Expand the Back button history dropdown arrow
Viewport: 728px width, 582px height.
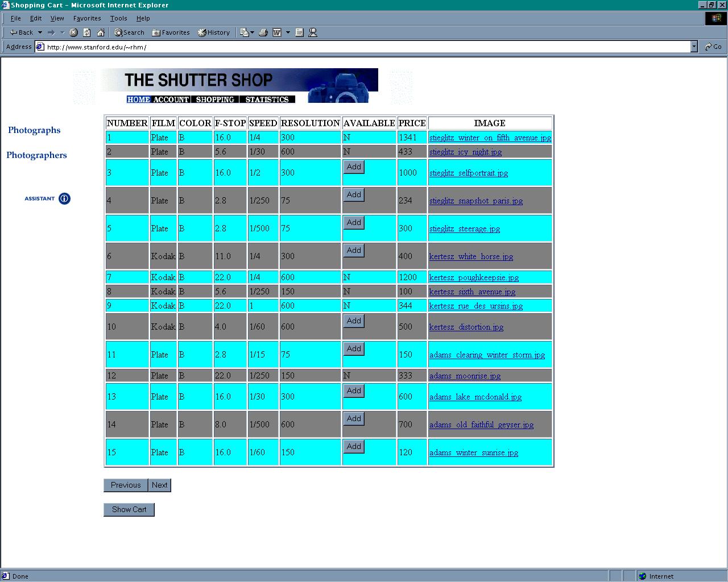(40, 32)
